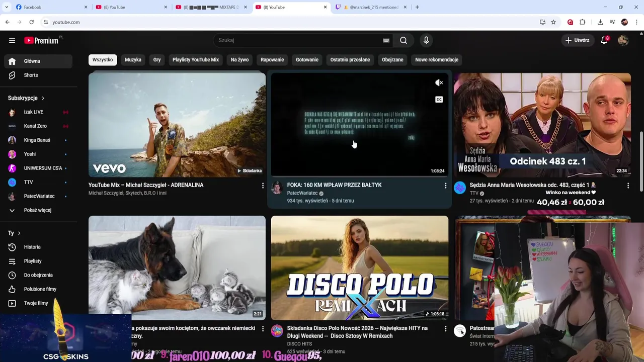Select Ostatnio przesłane chip
Image resolution: width=644 pixels, height=362 pixels.
pyautogui.click(x=350, y=59)
